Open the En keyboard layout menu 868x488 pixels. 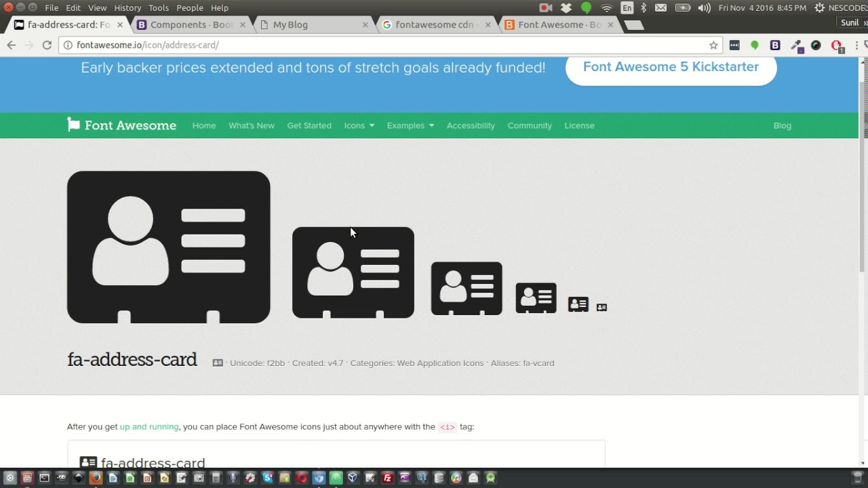(627, 8)
